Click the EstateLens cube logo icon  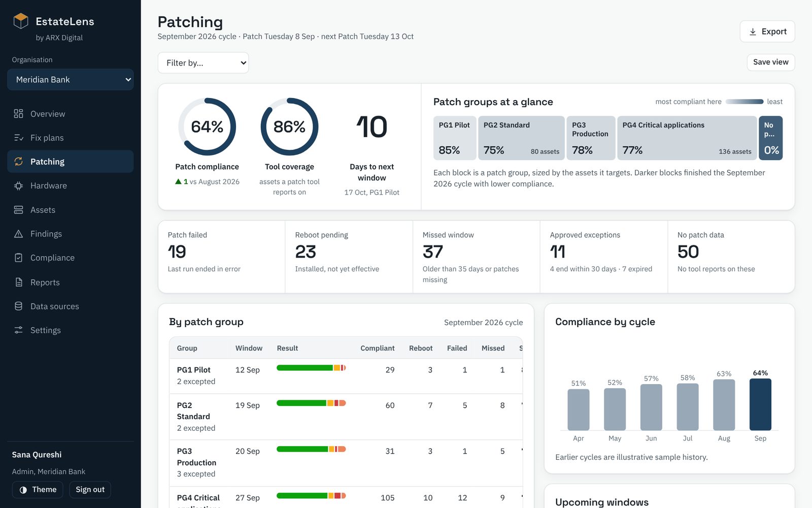click(x=21, y=21)
